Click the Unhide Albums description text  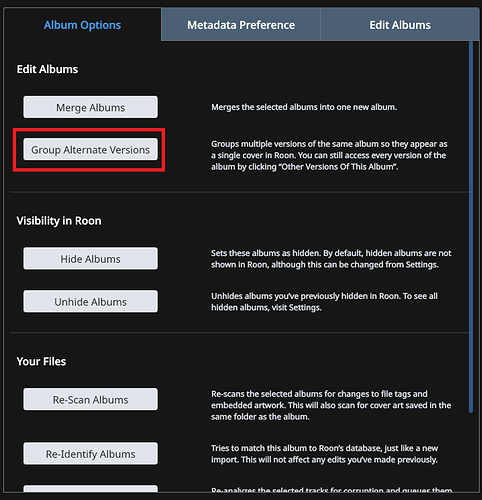(x=324, y=302)
